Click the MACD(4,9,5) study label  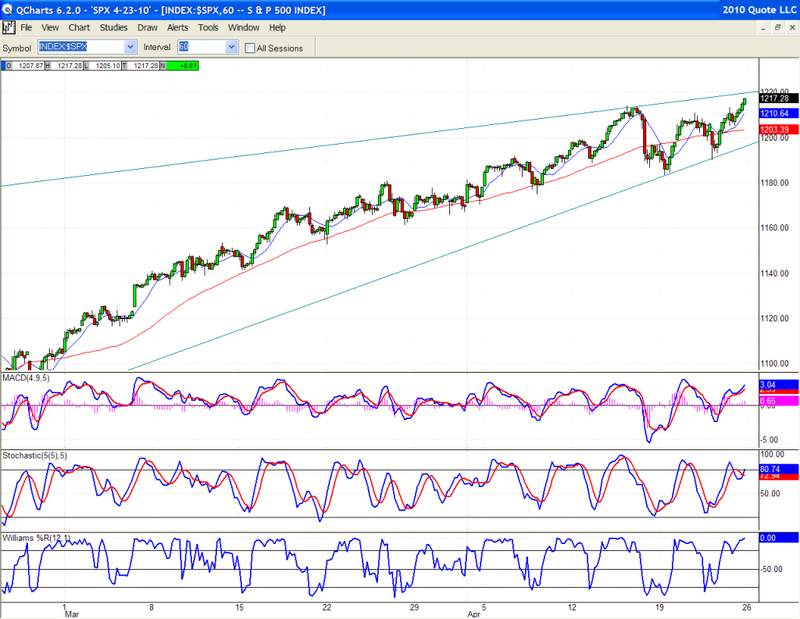(24, 378)
